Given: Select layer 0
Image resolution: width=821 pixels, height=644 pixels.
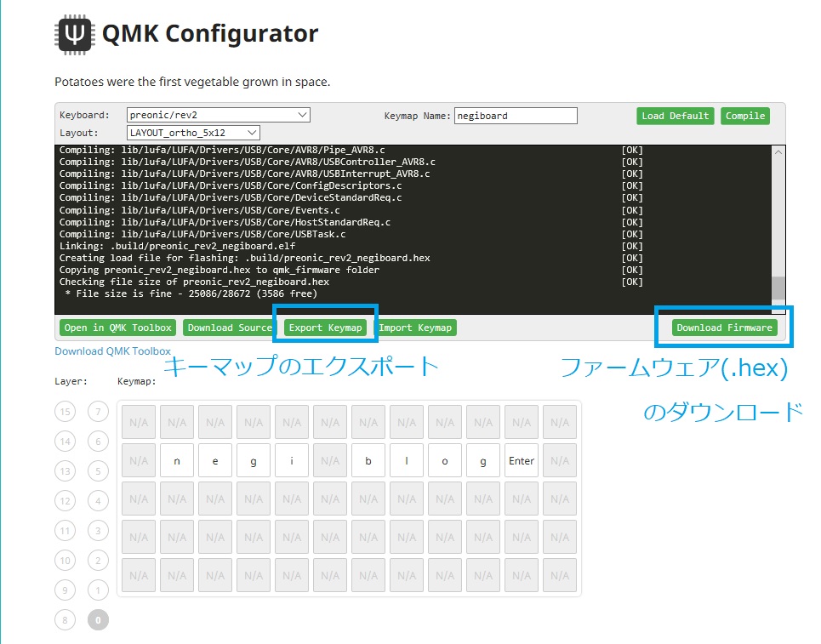Looking at the screenshot, I should click(x=98, y=620).
